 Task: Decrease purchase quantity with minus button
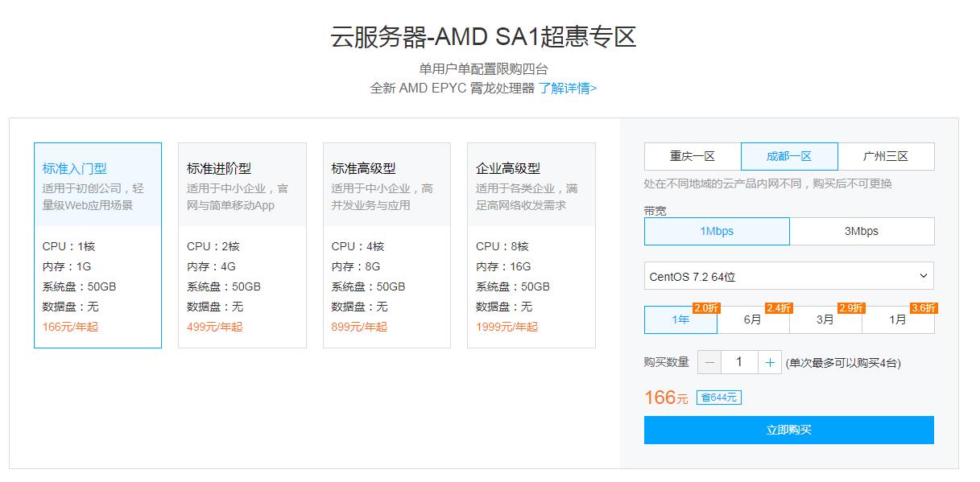709,363
